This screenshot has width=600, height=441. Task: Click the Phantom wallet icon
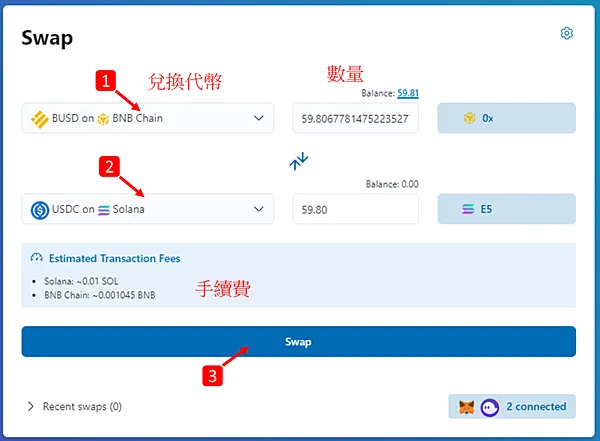point(490,407)
